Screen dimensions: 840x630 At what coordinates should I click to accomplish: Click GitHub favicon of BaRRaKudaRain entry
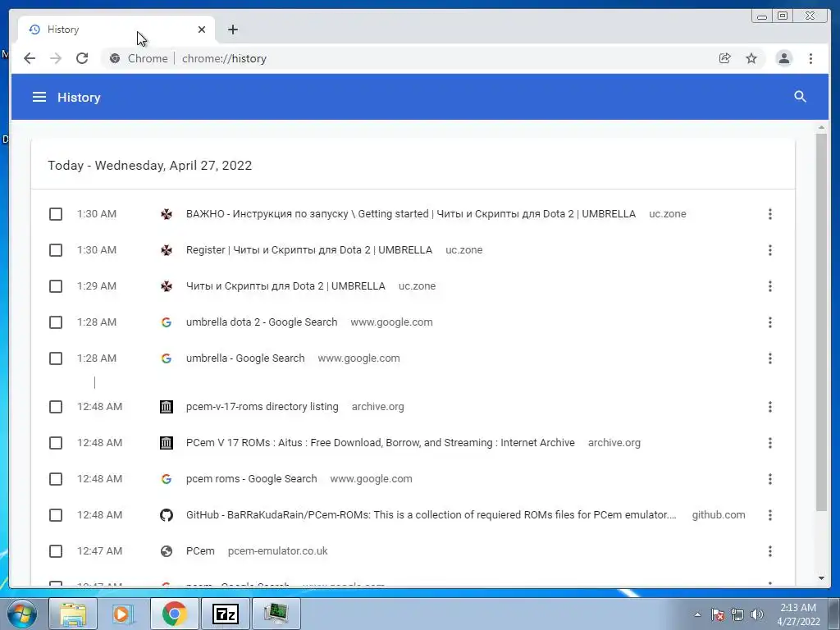(167, 515)
